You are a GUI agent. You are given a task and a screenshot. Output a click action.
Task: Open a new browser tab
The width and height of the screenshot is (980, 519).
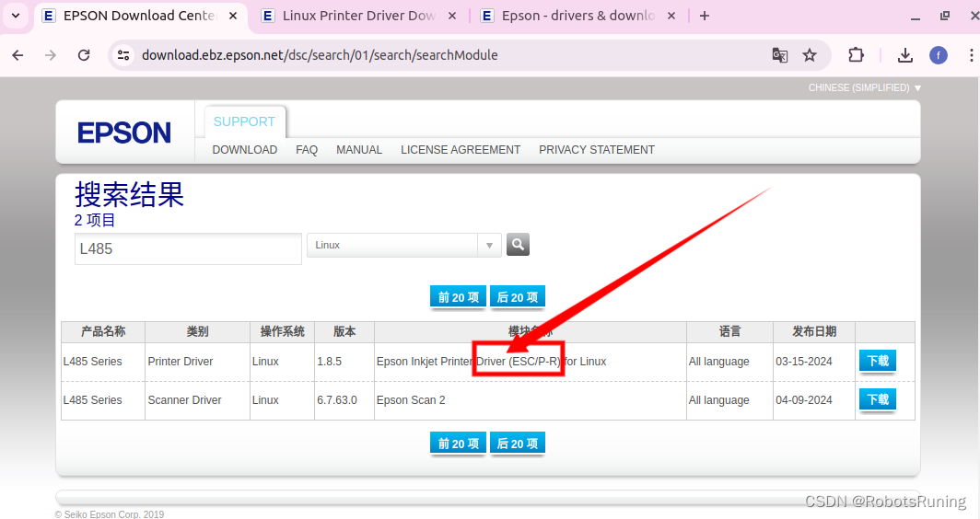click(x=705, y=16)
